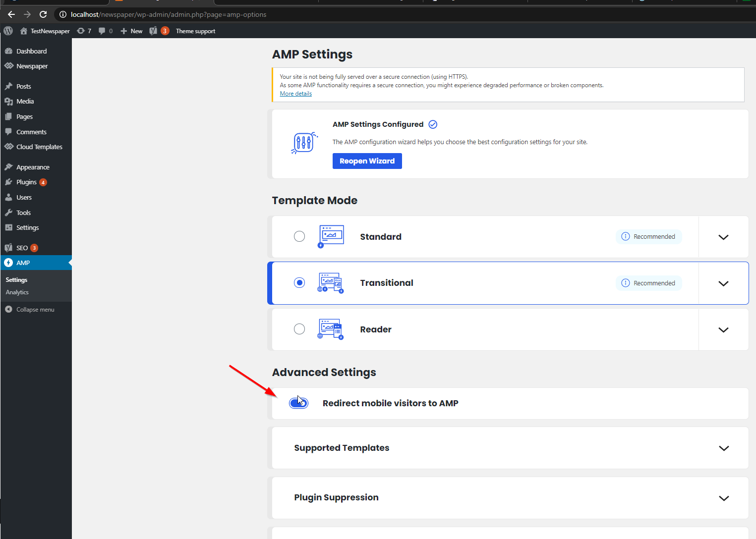Open the AMP Analytics submenu
Screen dimensions: 756x539
[x=17, y=292]
